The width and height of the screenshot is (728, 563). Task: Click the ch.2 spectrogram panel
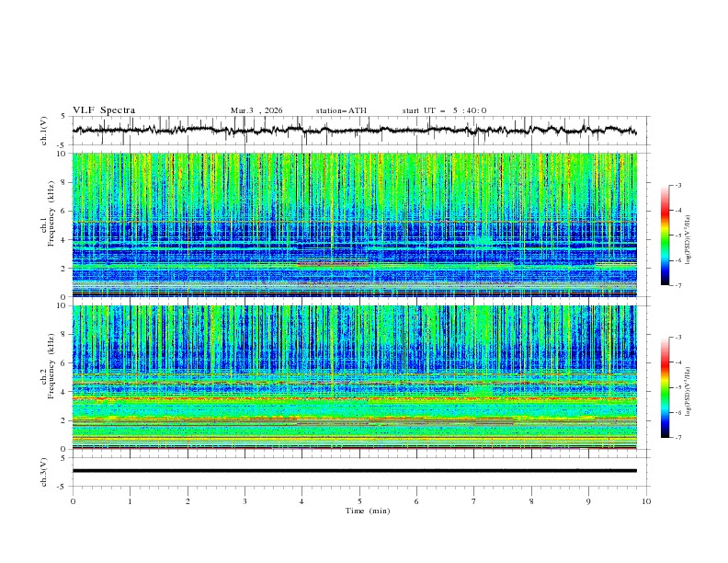point(354,377)
